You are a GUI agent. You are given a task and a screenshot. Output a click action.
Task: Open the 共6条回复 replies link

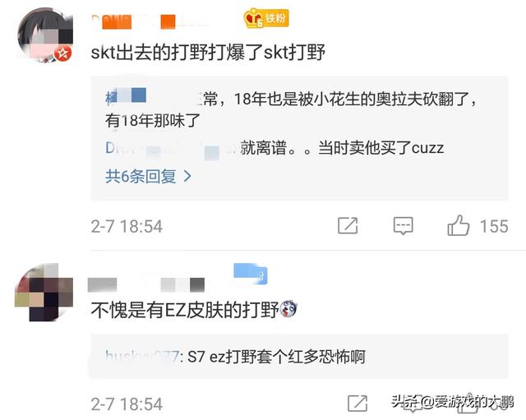[x=148, y=176]
